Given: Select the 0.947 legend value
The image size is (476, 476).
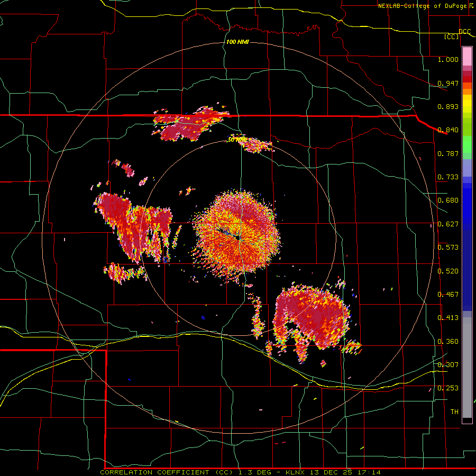Looking at the screenshot, I should [448, 83].
